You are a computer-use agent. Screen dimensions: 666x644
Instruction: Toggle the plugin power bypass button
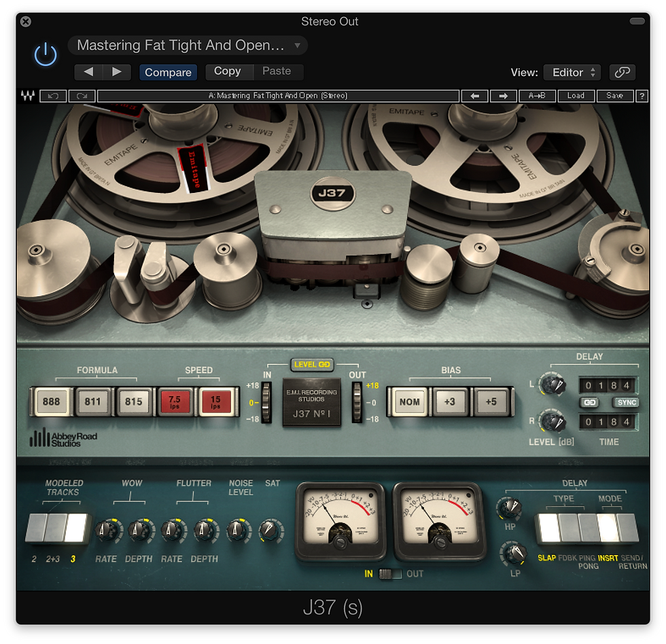click(46, 55)
